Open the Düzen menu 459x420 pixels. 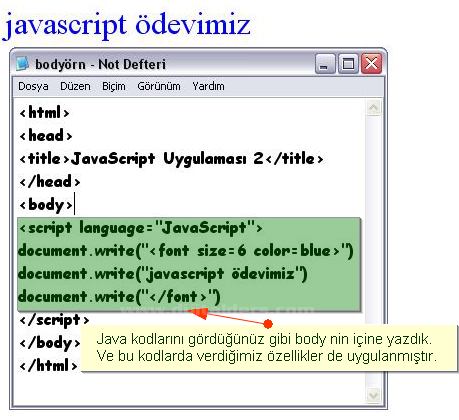75,86
